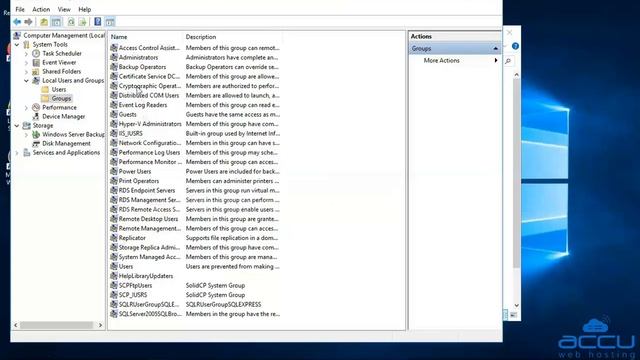The width and height of the screenshot is (640, 360).
Task: Open the Help menu
Action: pos(84,9)
